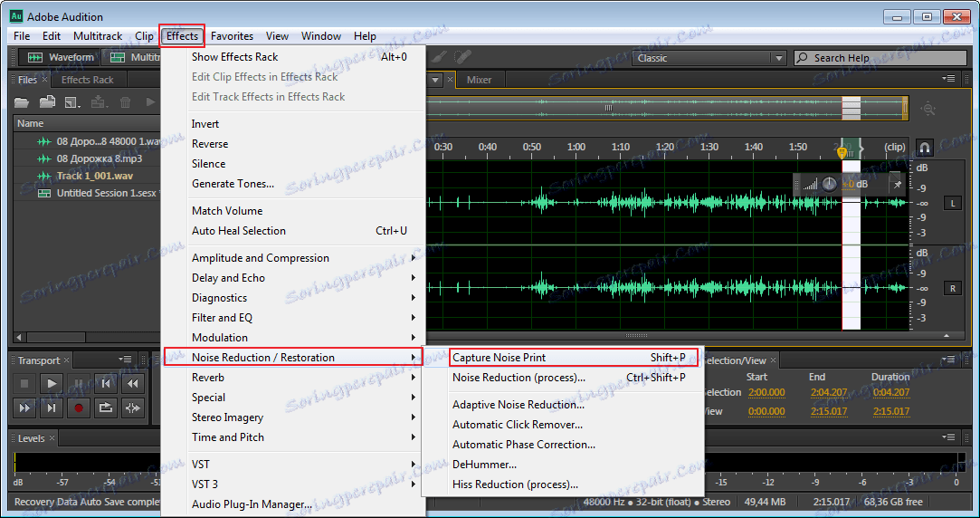Choose Adaptive Noise Reduction...
Screen dimensions: 980x518
click(x=564, y=405)
